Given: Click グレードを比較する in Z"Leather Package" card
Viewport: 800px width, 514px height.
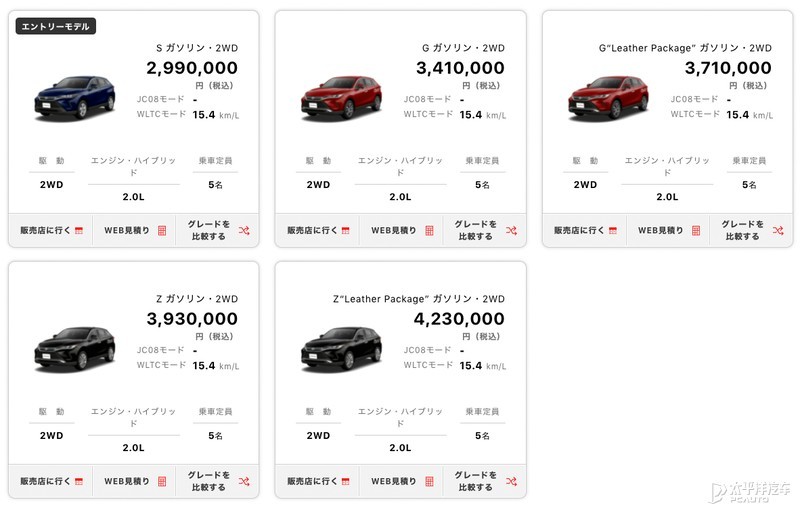Looking at the screenshot, I should [x=474, y=482].
